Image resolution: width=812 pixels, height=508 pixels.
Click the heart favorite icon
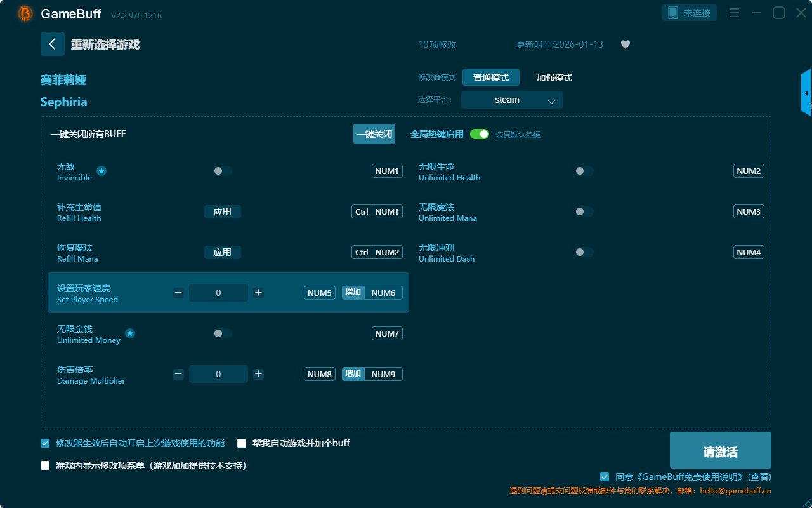pyautogui.click(x=625, y=44)
